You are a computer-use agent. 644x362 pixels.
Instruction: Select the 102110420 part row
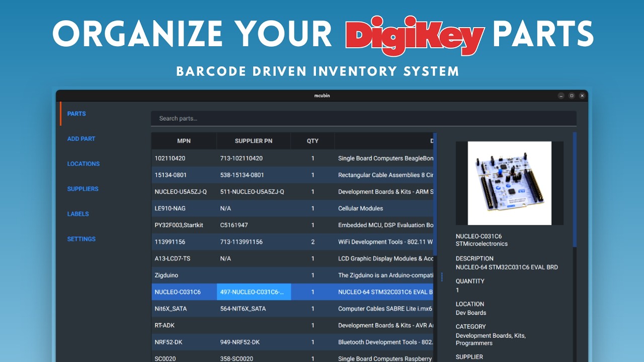click(x=292, y=158)
